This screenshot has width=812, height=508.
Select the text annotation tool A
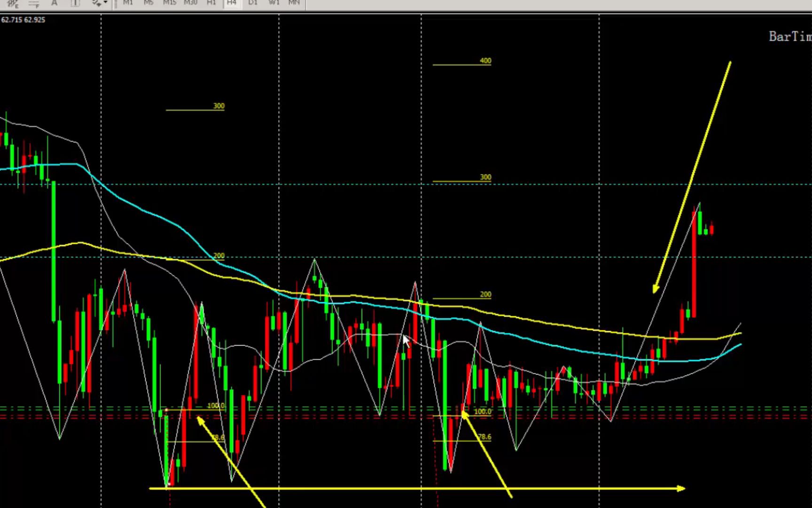pyautogui.click(x=55, y=3)
